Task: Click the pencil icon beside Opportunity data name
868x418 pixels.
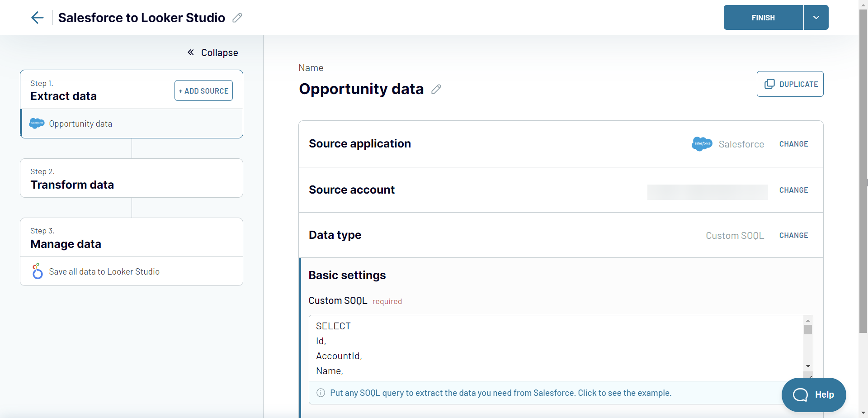Action: pos(436,89)
